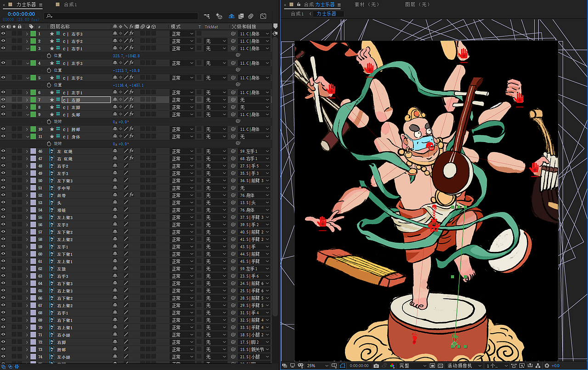Toggle mask and shape path visibility
Screen dimensions: 588x370
(x=343, y=365)
